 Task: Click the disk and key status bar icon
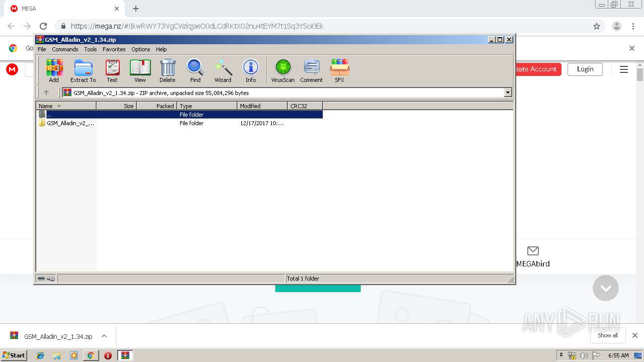point(46,278)
